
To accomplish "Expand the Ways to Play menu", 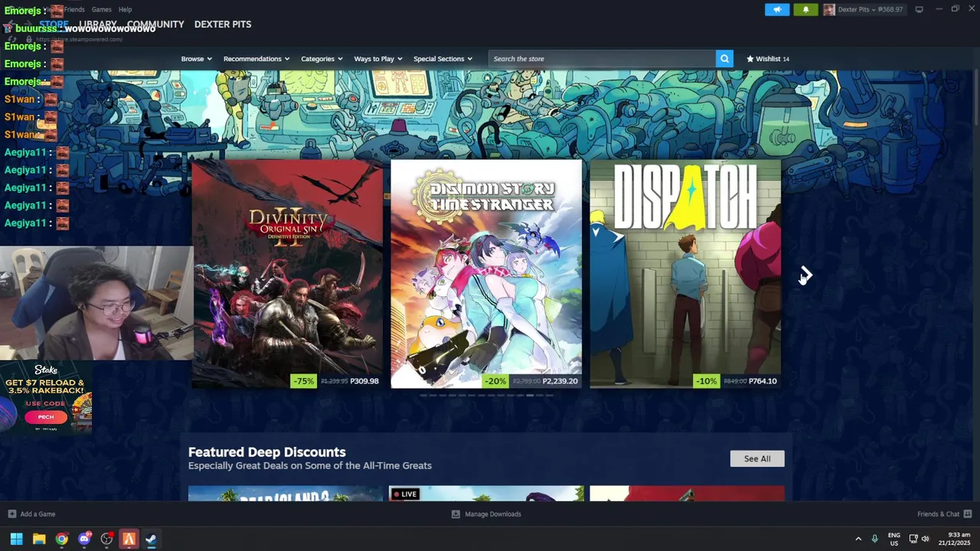I will 378,59.
